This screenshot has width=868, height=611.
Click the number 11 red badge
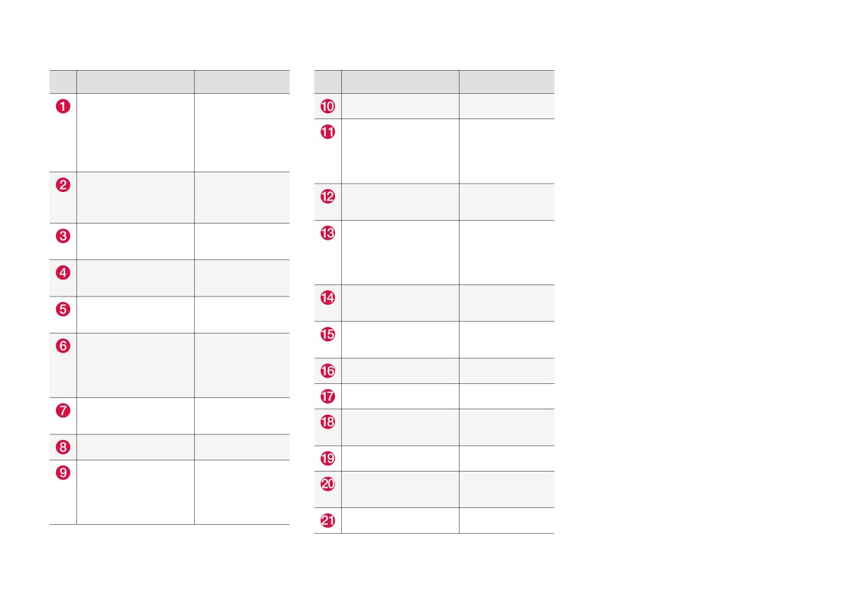(x=328, y=132)
